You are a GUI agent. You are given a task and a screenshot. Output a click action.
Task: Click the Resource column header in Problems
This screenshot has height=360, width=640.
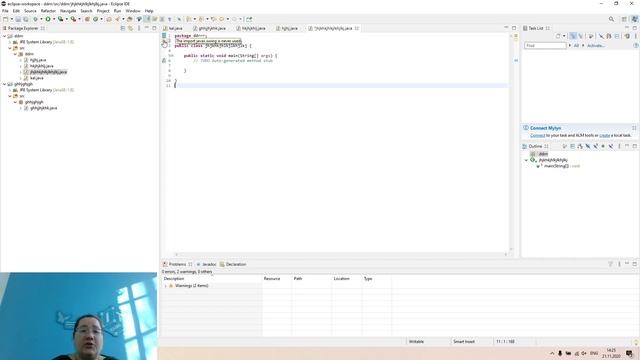pyautogui.click(x=276, y=279)
